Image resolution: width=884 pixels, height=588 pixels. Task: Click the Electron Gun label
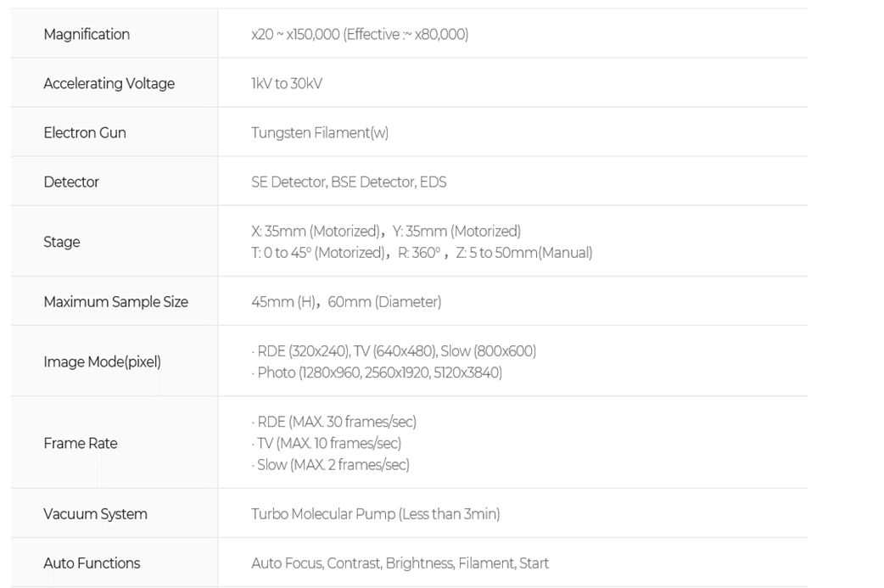pyautogui.click(x=85, y=132)
